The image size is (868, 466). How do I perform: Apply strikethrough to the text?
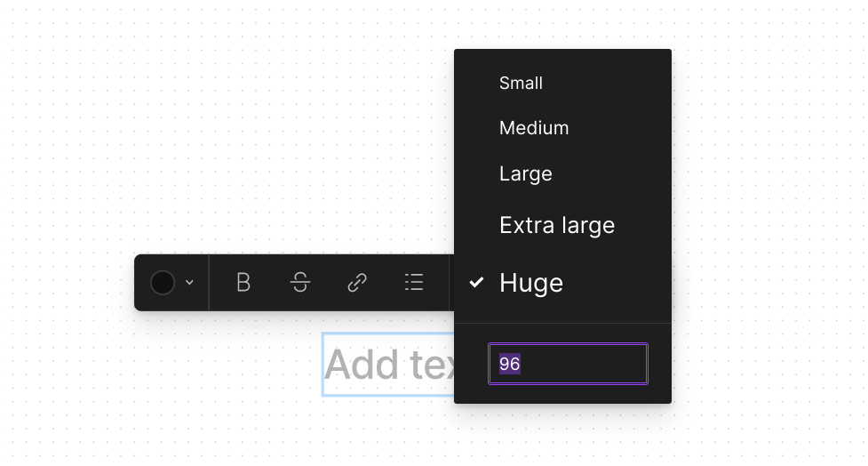[x=300, y=283]
